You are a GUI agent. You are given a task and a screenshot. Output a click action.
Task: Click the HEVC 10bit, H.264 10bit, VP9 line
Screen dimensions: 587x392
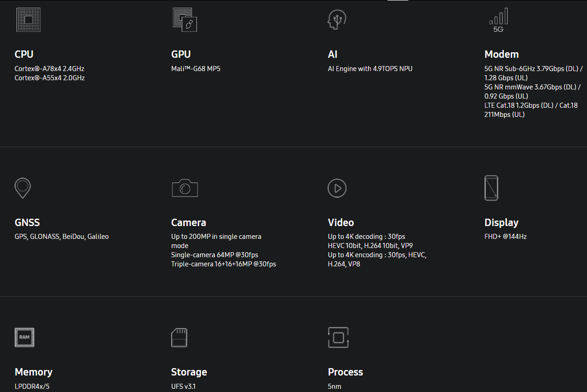(x=370, y=246)
